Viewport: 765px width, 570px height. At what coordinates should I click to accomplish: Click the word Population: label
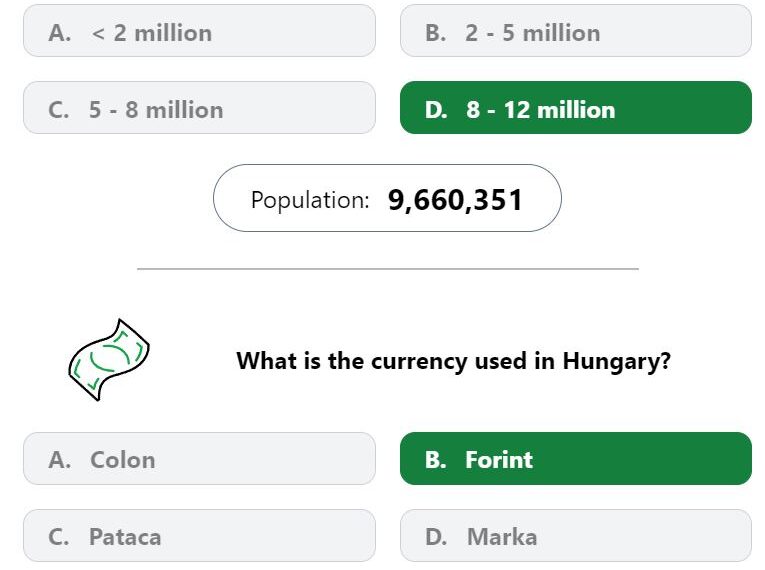pyautogui.click(x=310, y=200)
